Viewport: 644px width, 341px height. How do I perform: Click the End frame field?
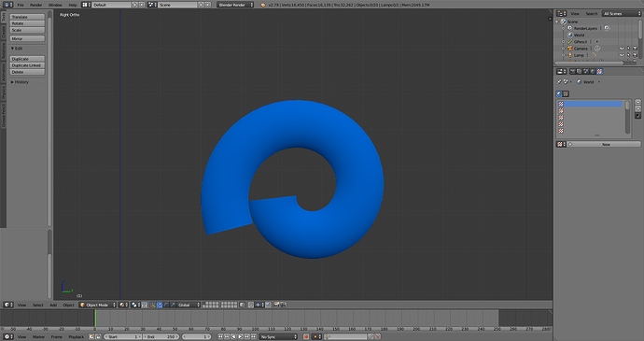point(161,336)
